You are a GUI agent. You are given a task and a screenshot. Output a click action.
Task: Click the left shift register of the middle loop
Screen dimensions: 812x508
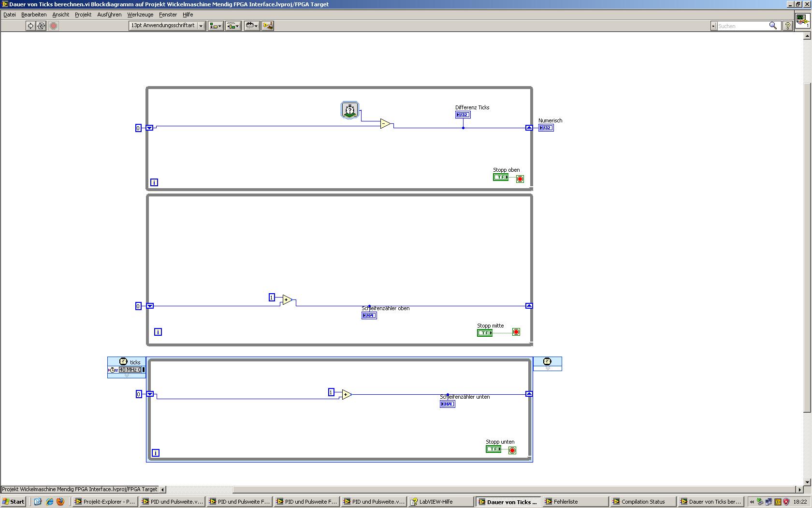[x=150, y=306]
